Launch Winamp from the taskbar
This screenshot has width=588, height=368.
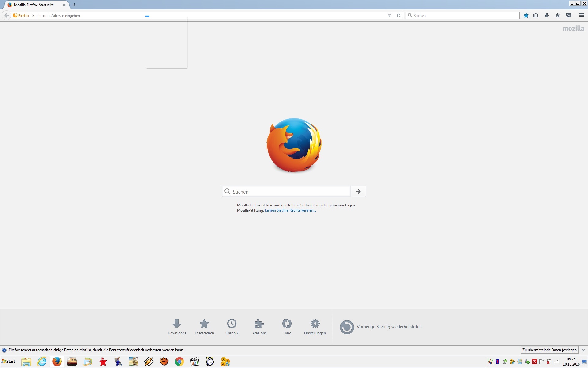point(149,362)
